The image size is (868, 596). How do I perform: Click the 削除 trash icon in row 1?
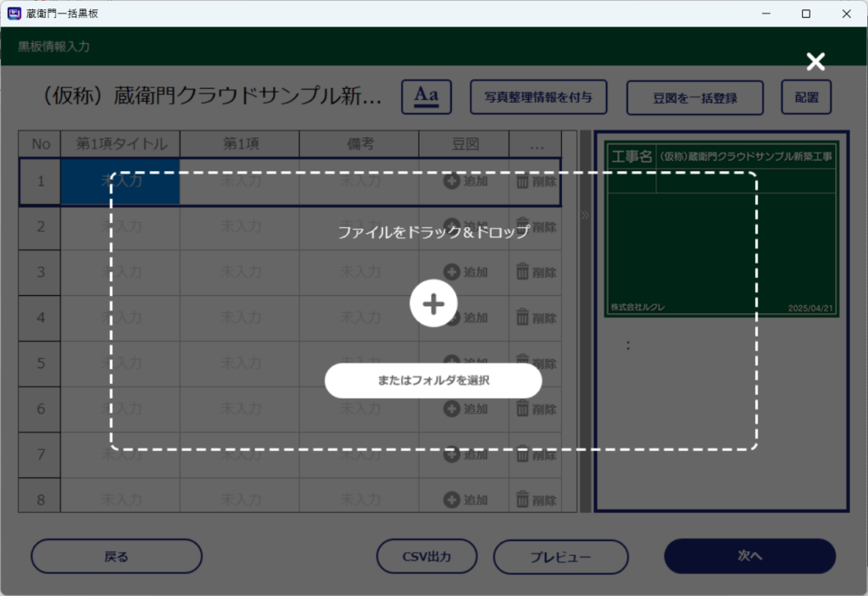click(522, 181)
